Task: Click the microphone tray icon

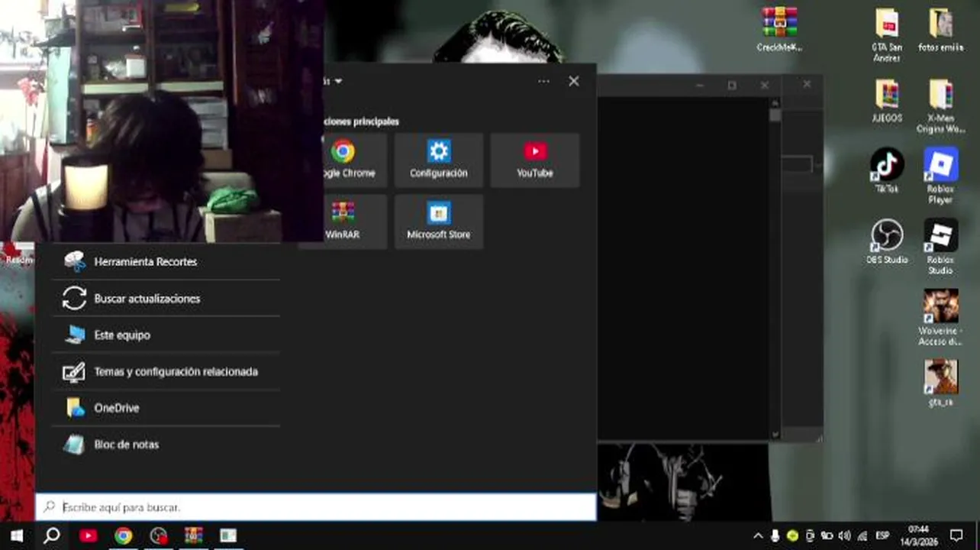Action: [x=775, y=536]
